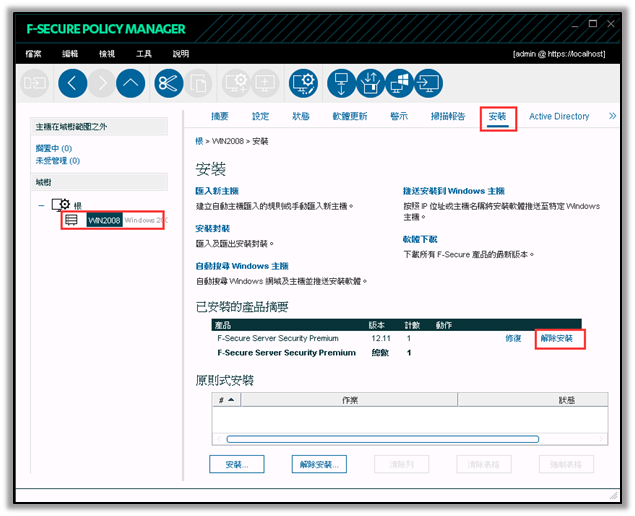Click the root domain gear icon

[61, 205]
